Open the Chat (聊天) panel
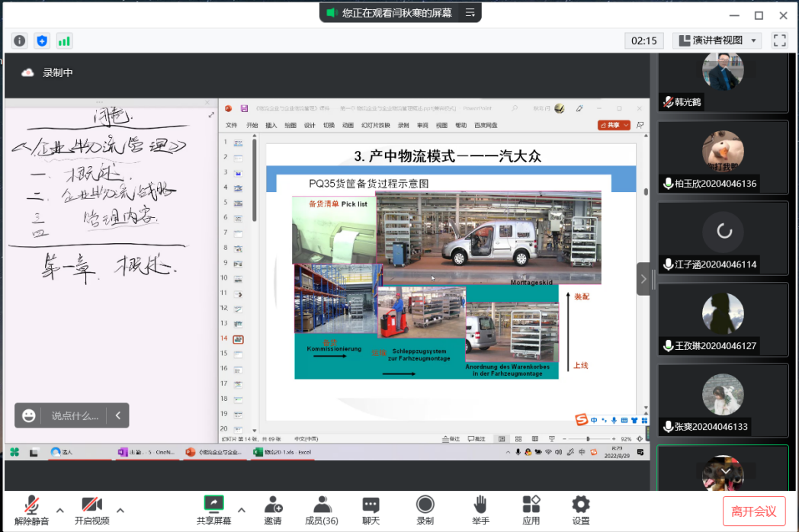799x532 pixels. click(371, 510)
